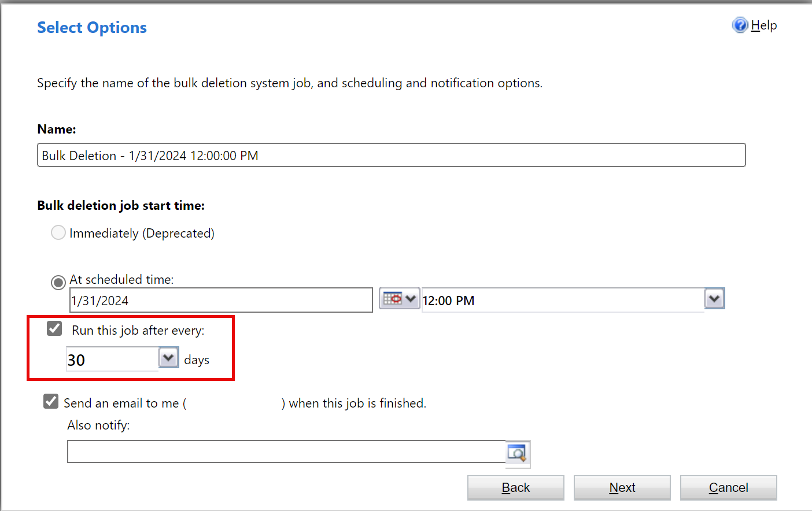
Task: Click the lookup icon beside Also notify
Action: pos(517,453)
